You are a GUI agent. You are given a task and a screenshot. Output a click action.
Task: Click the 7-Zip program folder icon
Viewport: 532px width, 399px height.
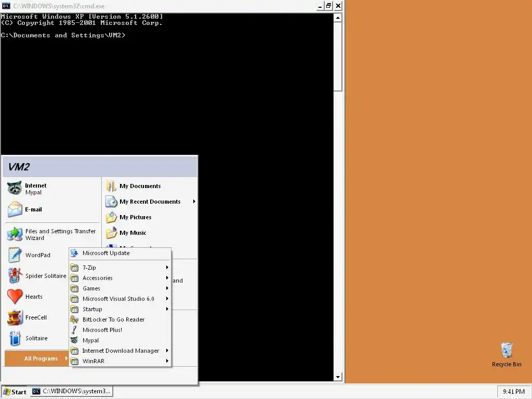(74, 268)
